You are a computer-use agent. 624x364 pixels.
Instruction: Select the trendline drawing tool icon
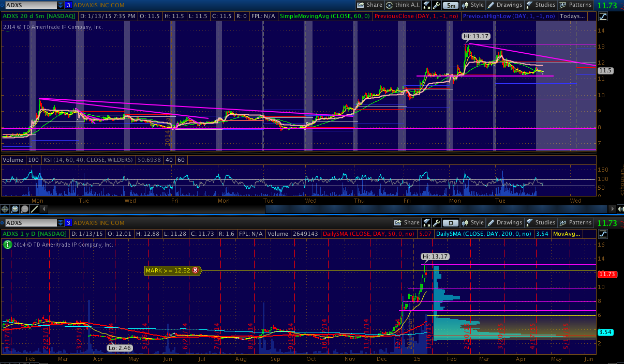tap(35, 209)
